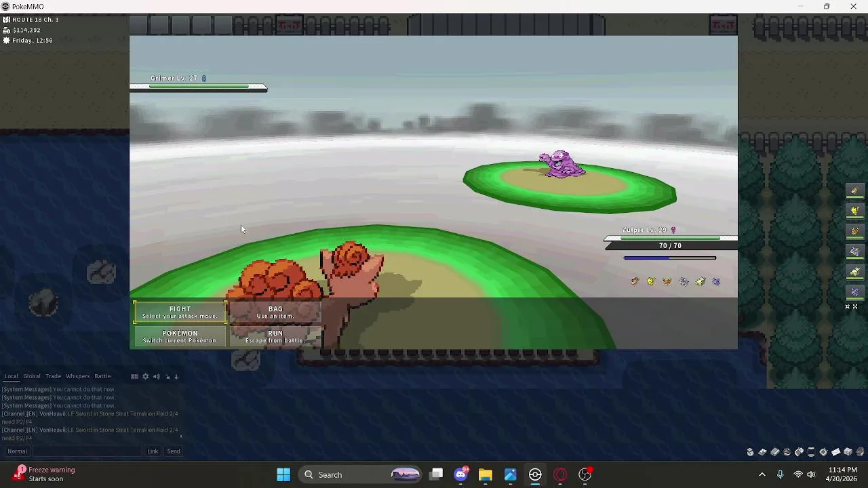The image size is (868, 488).
Task: Toggle chat window lock icon
Action: coord(167,376)
